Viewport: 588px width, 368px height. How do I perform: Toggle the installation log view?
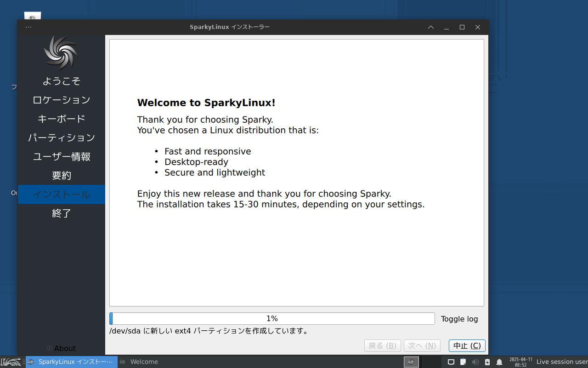tap(459, 319)
